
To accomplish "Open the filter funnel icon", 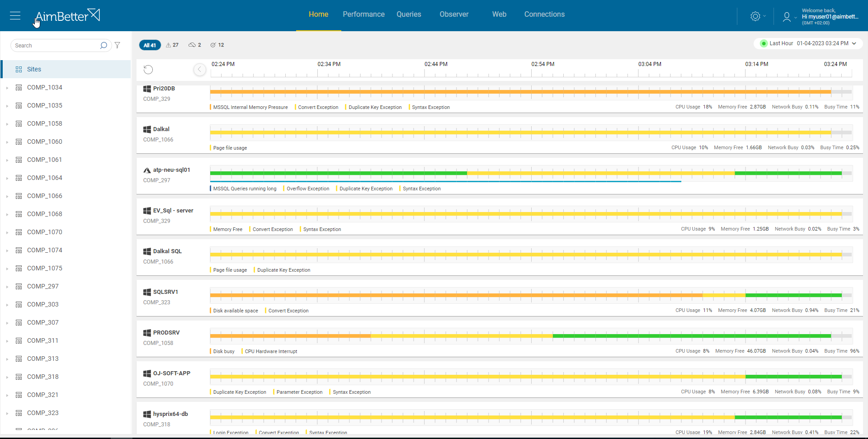I will click(118, 45).
